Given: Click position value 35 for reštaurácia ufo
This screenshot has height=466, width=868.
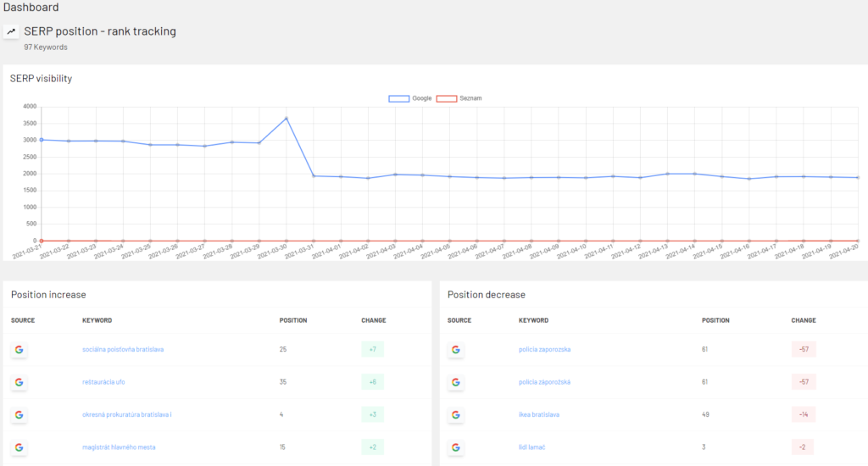Looking at the screenshot, I should click(x=283, y=382).
